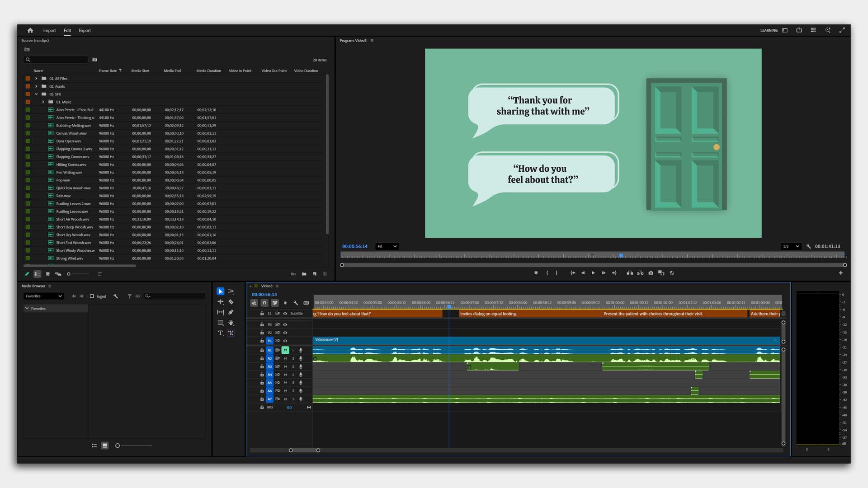Select the Type tool

(221, 333)
